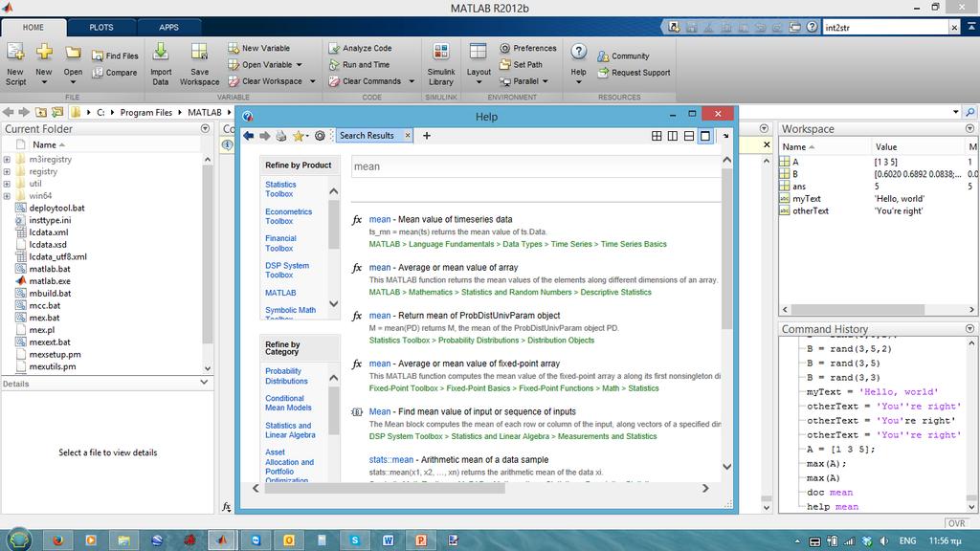Viewport: 980px width, 551px height.
Task: Click the Help toolstrip button
Action: pyautogui.click(x=579, y=64)
